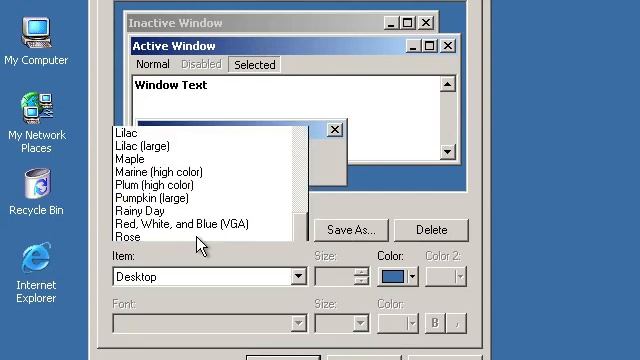Select Plum (high color) scheme
The width and height of the screenshot is (640, 360).
click(203, 185)
